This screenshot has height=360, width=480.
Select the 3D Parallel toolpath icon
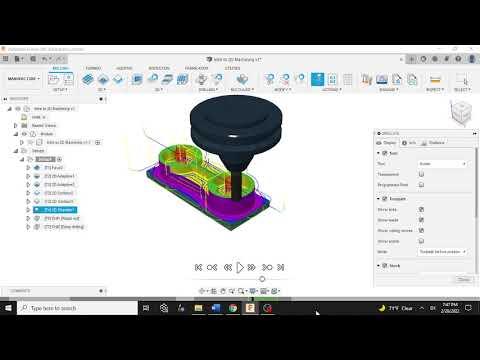coord(168,79)
